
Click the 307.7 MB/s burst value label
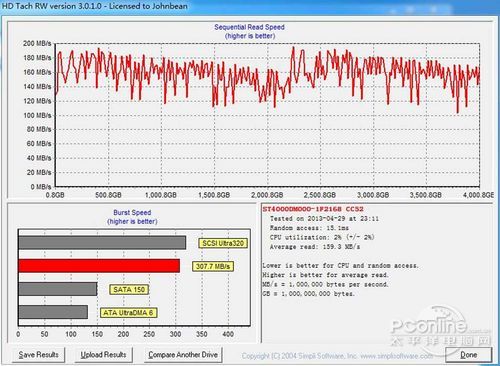213,266
